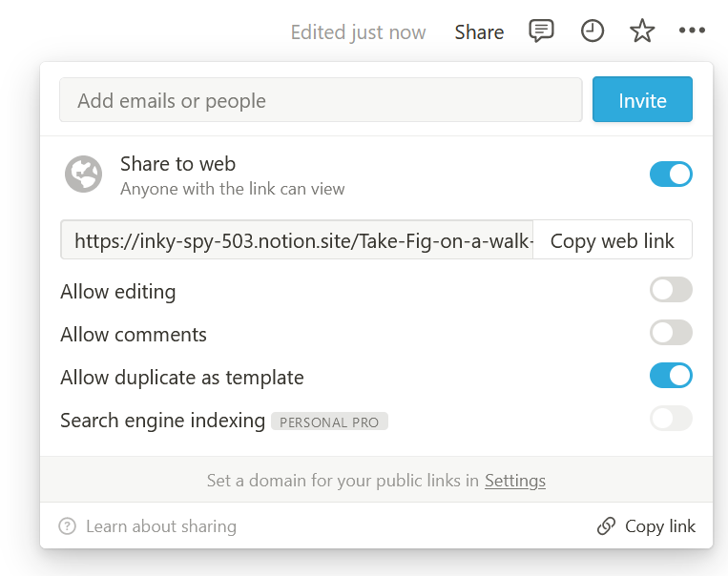Image resolution: width=728 pixels, height=576 pixels.
Task: Turn on Allow comments toggle
Action: point(671,333)
